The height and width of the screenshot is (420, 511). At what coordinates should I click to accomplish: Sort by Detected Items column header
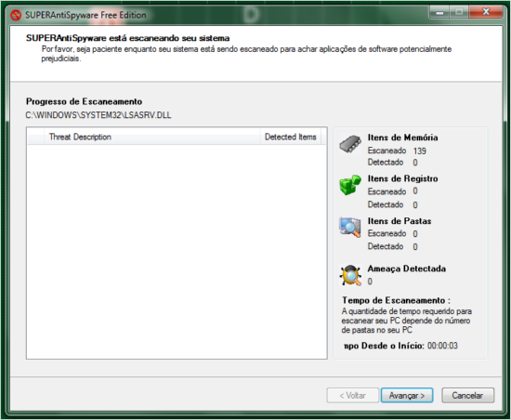point(291,137)
